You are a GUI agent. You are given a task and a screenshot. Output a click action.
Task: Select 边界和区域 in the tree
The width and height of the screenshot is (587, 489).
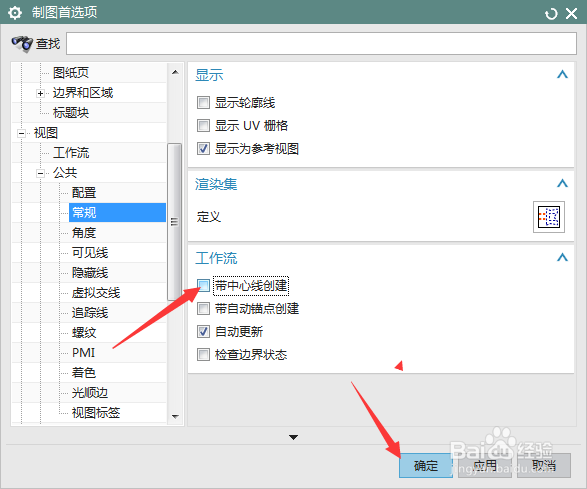tap(83, 92)
